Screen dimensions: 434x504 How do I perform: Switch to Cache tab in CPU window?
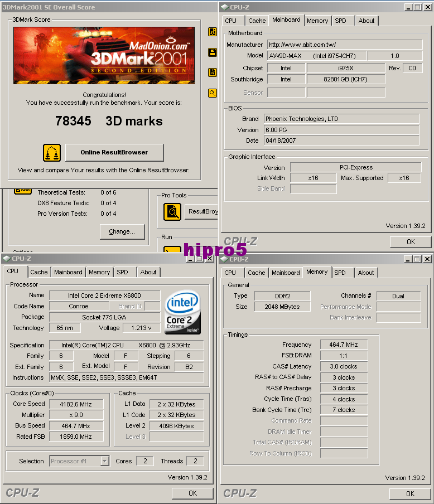click(x=39, y=272)
